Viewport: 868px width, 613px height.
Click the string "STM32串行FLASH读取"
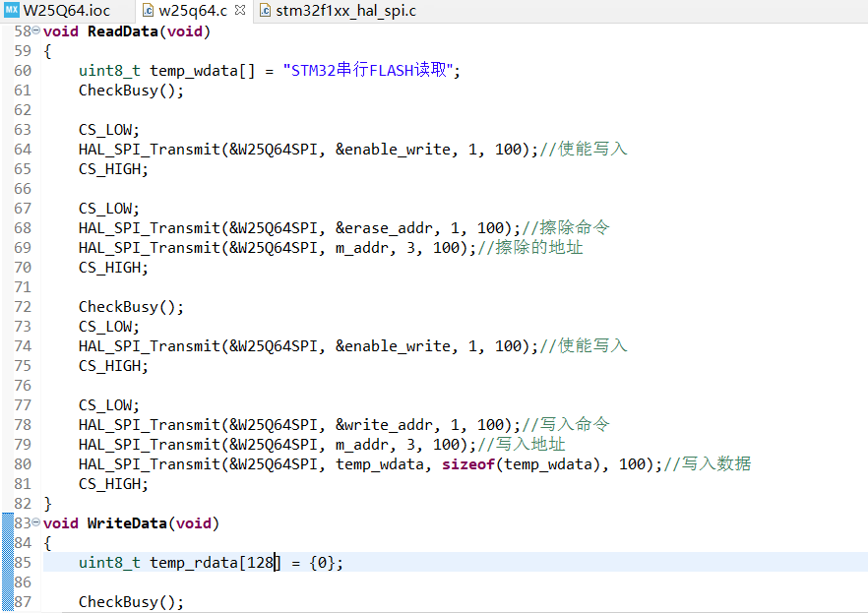tap(368, 70)
